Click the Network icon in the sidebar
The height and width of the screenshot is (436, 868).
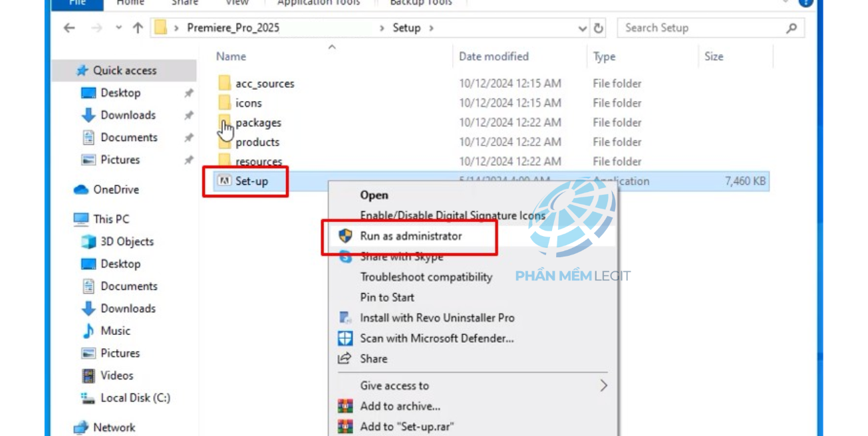click(81, 427)
